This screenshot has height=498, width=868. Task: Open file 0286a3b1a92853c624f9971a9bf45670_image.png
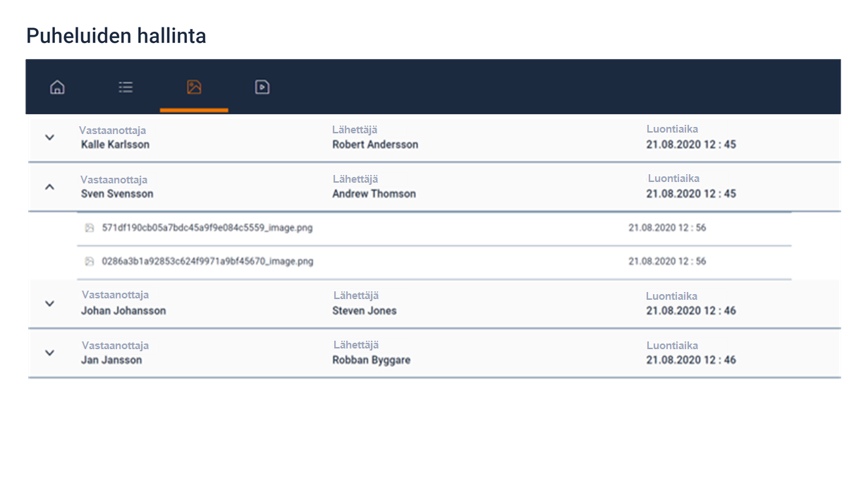tap(207, 262)
